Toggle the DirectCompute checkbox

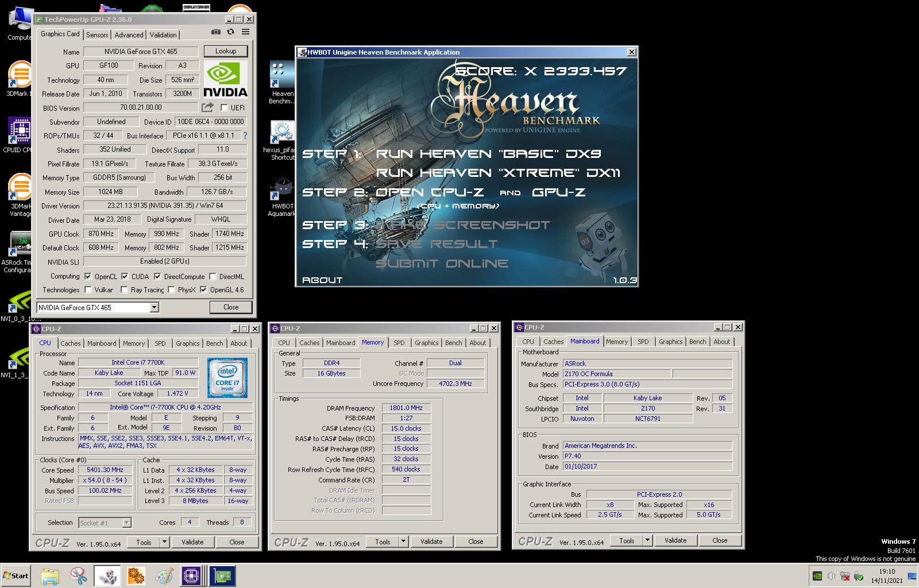[157, 276]
